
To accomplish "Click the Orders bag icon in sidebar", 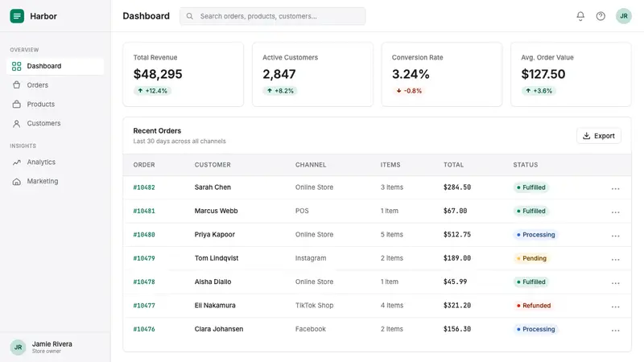I will pos(16,85).
